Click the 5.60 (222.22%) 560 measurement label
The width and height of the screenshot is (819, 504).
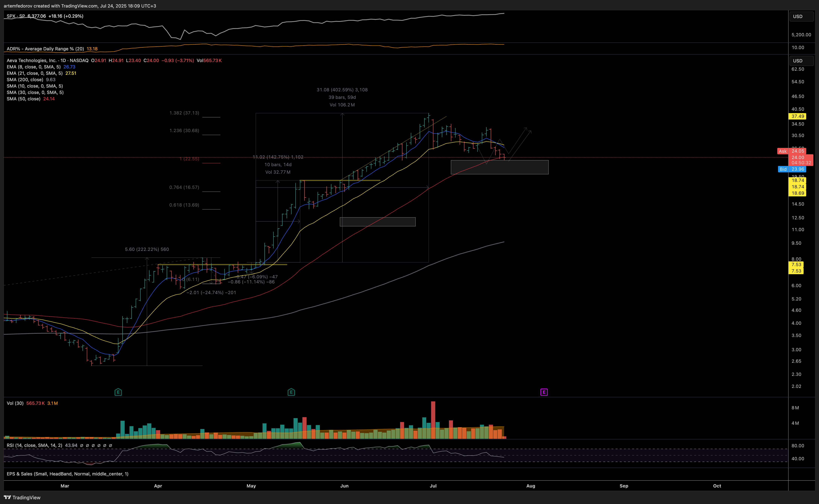point(147,249)
